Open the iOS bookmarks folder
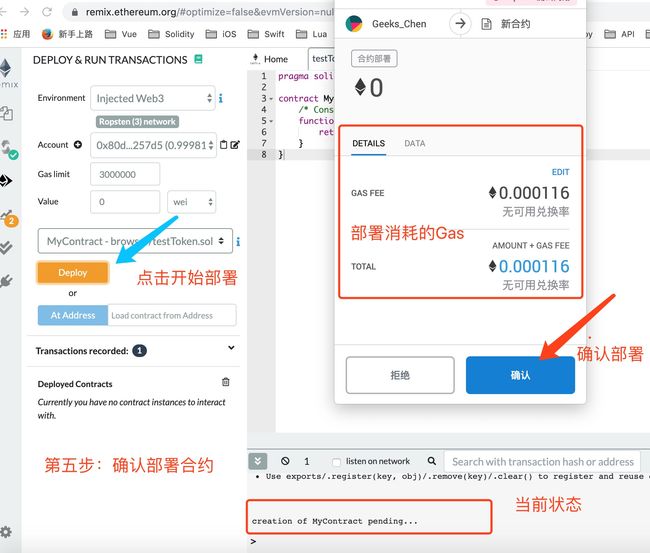The width and height of the screenshot is (650, 553). click(x=221, y=34)
